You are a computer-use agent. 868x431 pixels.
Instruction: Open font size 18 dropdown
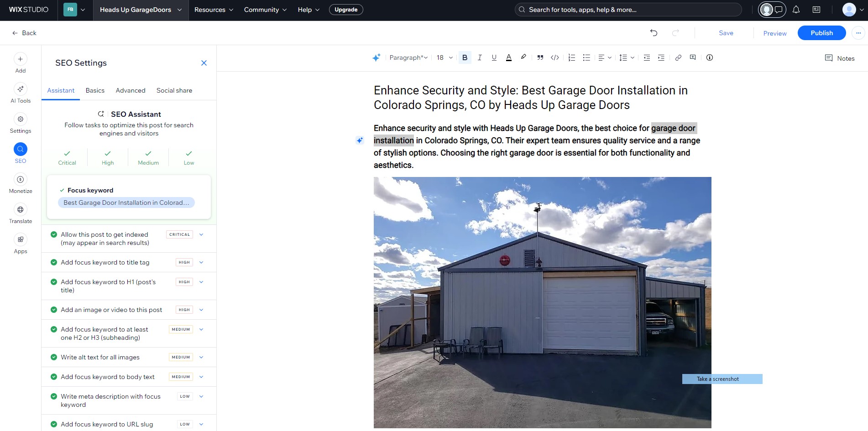click(x=444, y=57)
